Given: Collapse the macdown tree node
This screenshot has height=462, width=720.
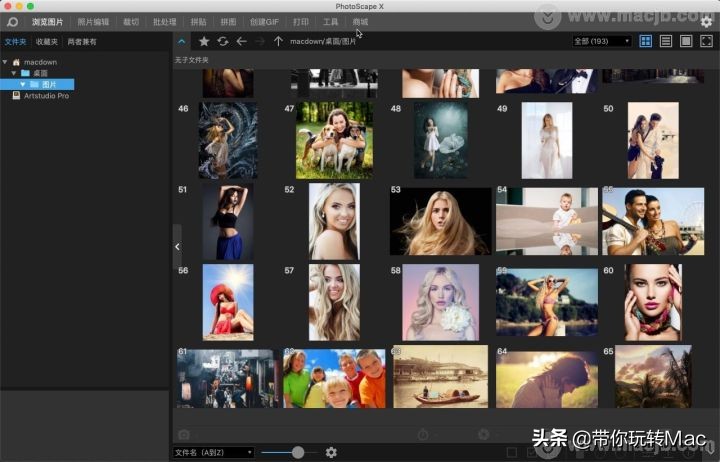Looking at the screenshot, I should click(x=5, y=62).
